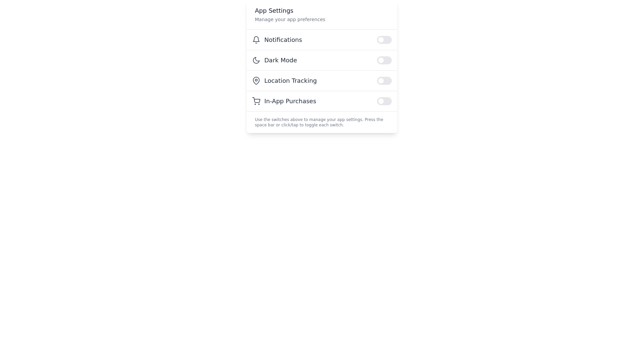Turn on the Dark Mode switch
The width and height of the screenshot is (644, 362).
coord(384,60)
